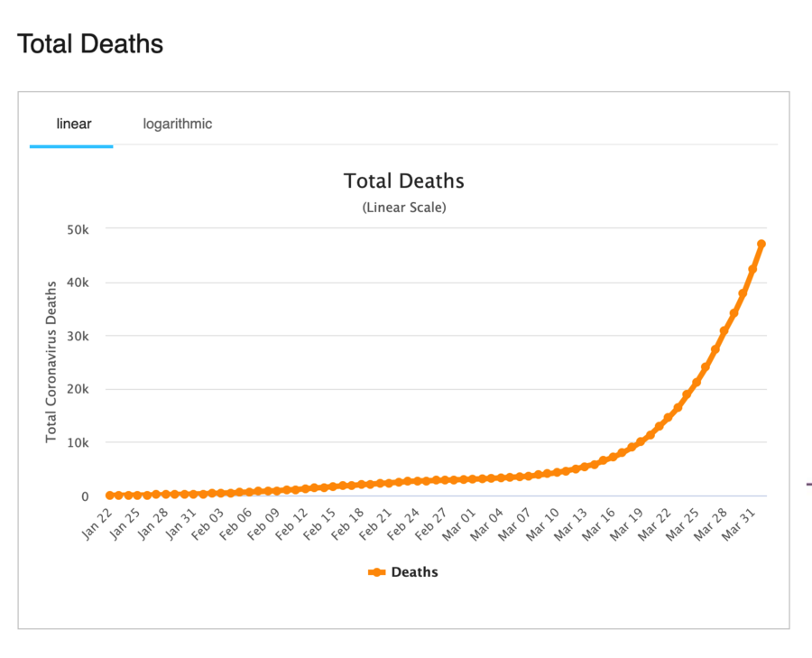The image size is (812, 658).
Task: Click the last data point on the curve
Action: (761, 244)
